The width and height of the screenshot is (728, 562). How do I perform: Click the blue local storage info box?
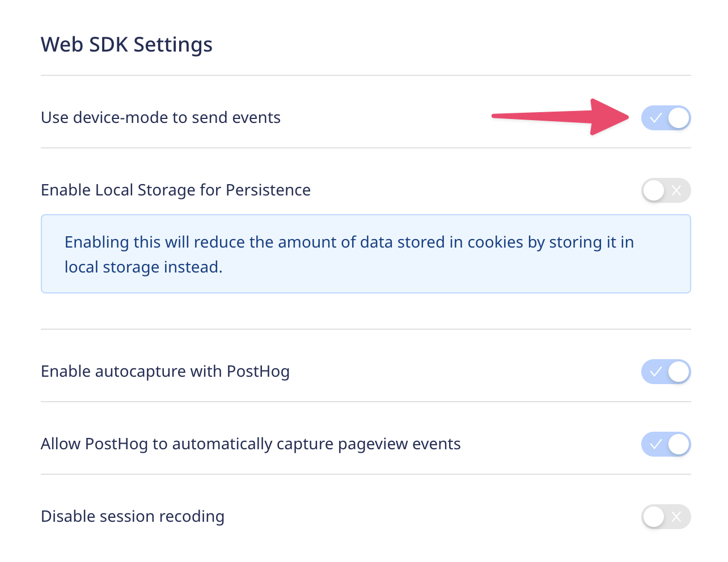(x=366, y=254)
